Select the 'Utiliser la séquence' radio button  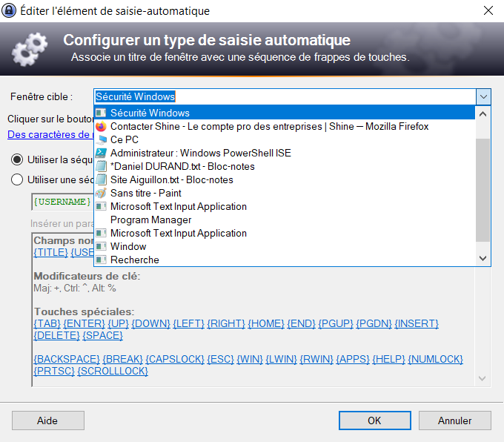(x=16, y=159)
